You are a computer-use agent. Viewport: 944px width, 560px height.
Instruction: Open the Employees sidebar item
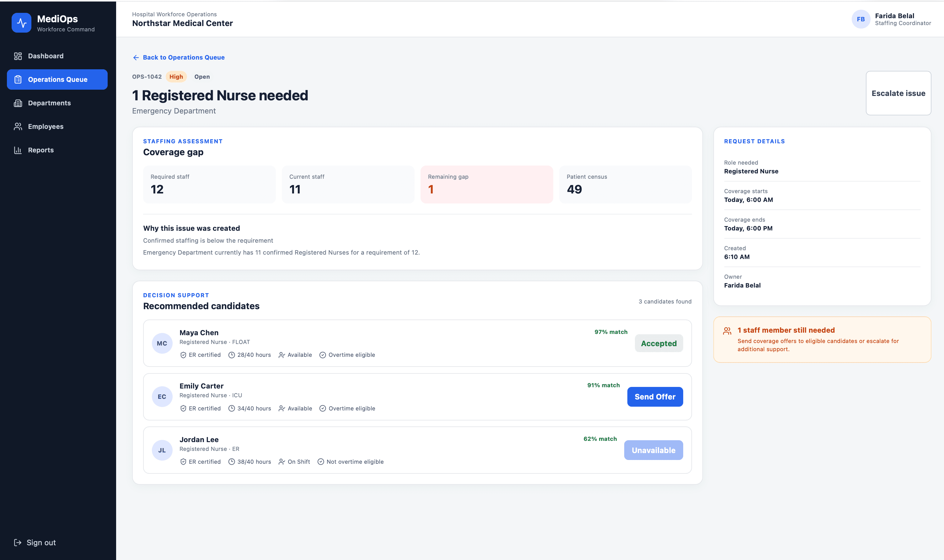pyautogui.click(x=57, y=126)
